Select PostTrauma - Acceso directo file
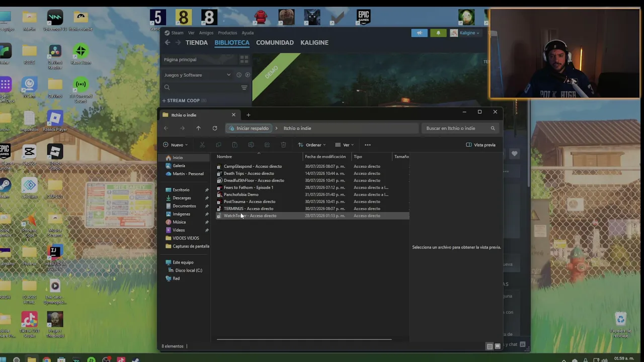The width and height of the screenshot is (644, 362). (312, 202)
